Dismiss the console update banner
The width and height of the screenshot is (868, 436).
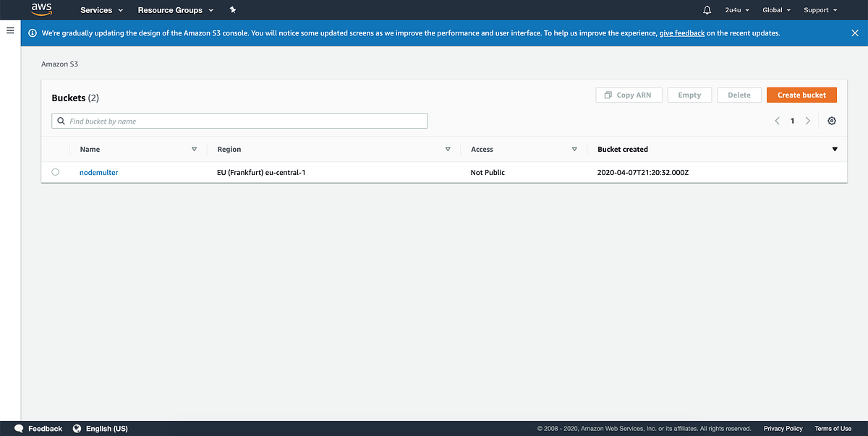click(855, 33)
